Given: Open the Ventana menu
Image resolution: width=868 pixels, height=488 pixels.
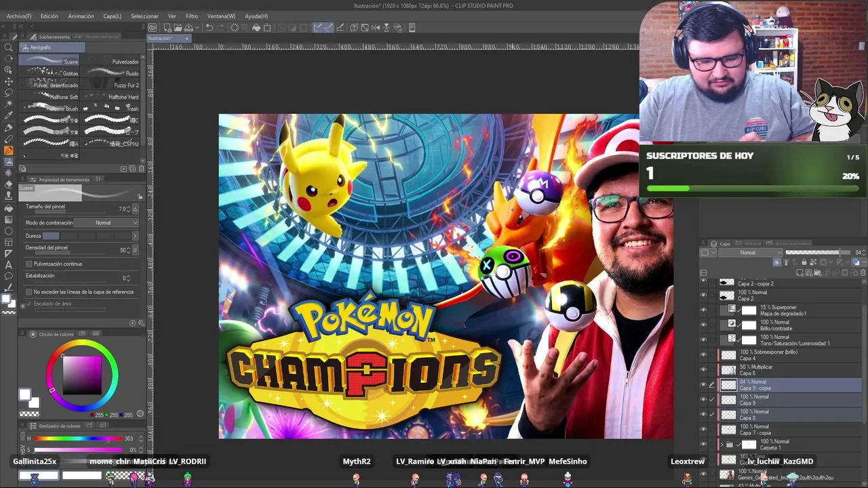Looking at the screenshot, I should (221, 16).
